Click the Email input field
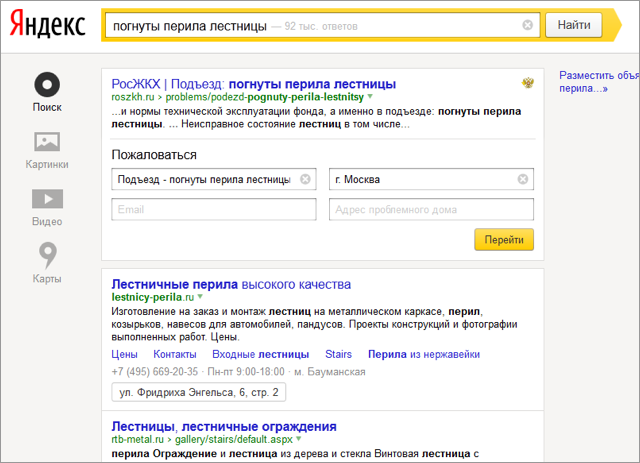 [x=214, y=210]
